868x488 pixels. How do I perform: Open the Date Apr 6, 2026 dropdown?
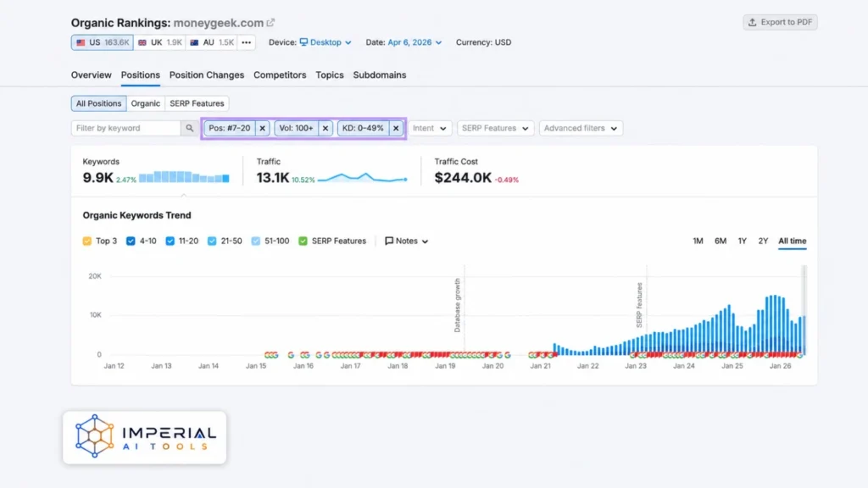pos(415,42)
